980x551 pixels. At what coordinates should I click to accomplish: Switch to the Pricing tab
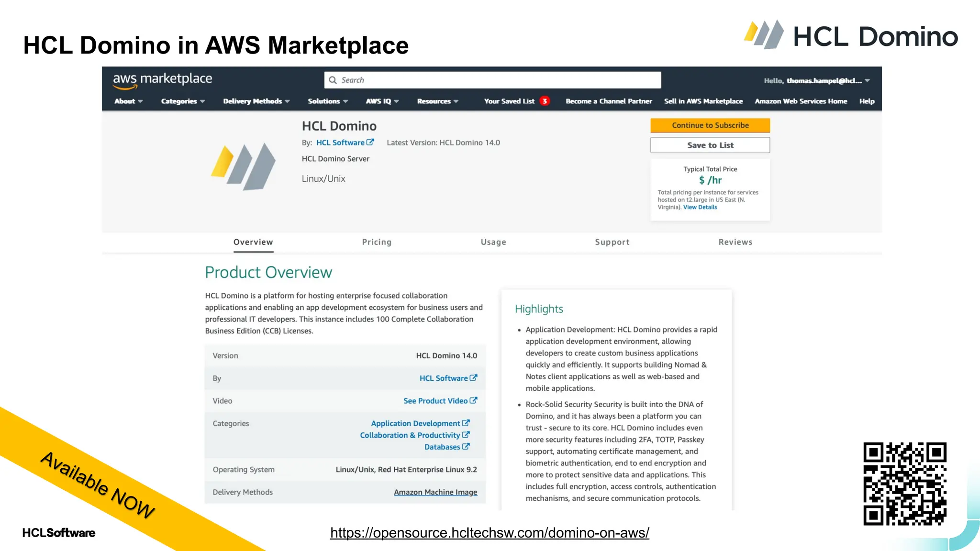(x=377, y=242)
